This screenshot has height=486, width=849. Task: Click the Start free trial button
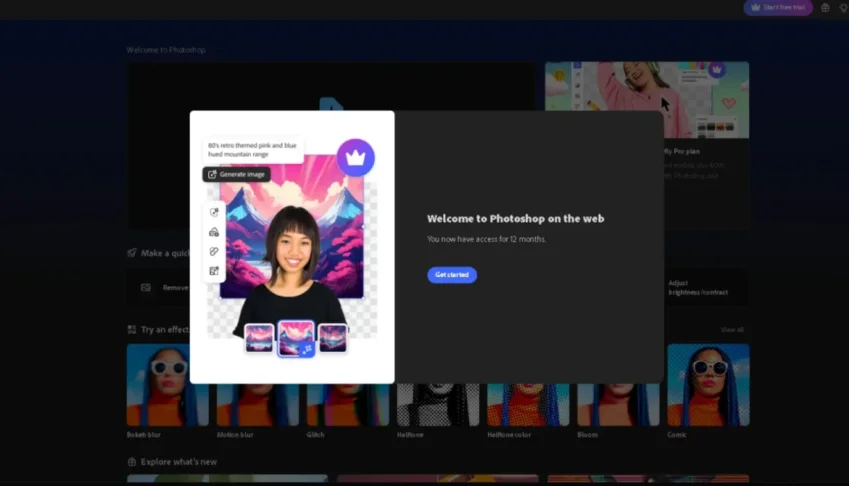(x=778, y=8)
